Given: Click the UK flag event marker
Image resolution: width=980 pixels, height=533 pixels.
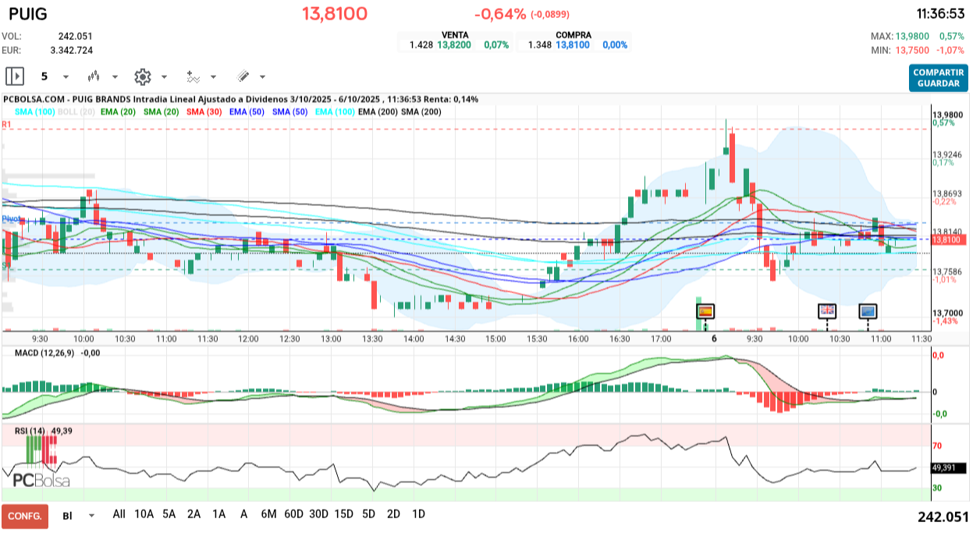Looking at the screenshot, I should (826, 311).
